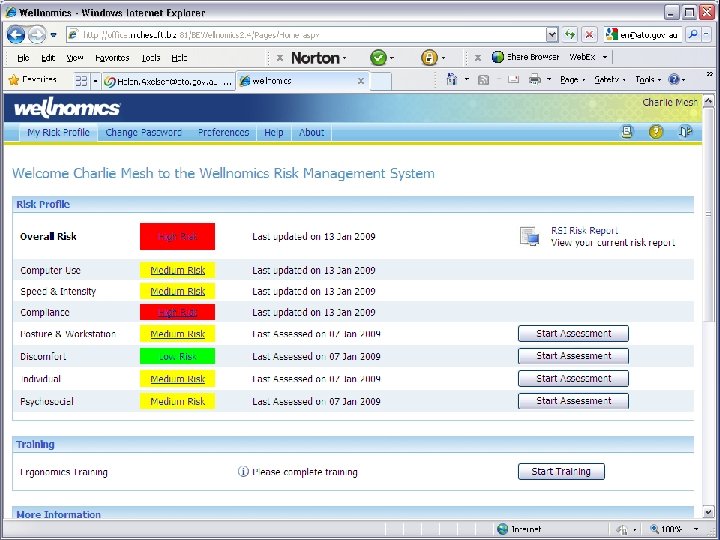This screenshot has height=540, width=720.
Task: Click the Share Browser globe icon
Action: tap(498, 57)
